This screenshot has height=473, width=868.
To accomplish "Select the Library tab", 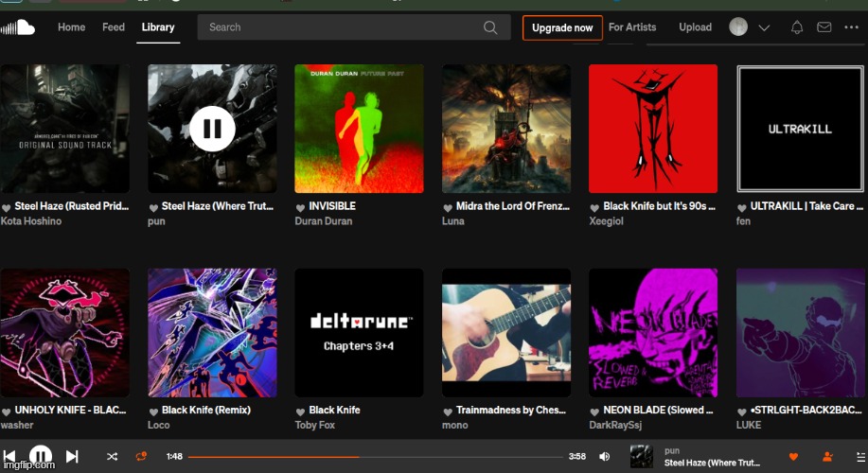I will [158, 27].
